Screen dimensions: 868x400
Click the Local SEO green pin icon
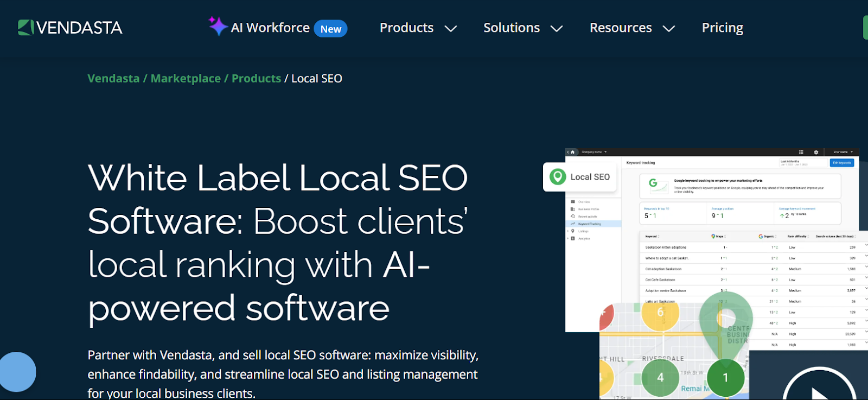(558, 177)
